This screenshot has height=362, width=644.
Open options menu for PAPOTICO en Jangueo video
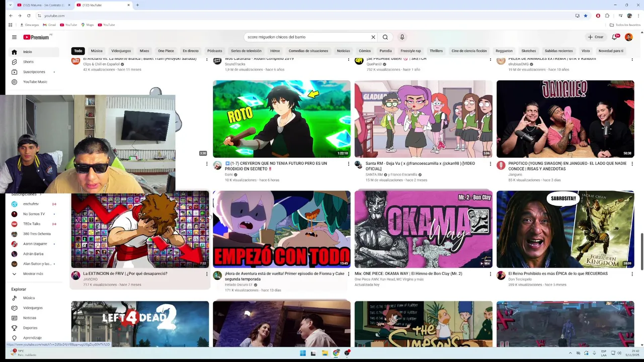point(632,163)
